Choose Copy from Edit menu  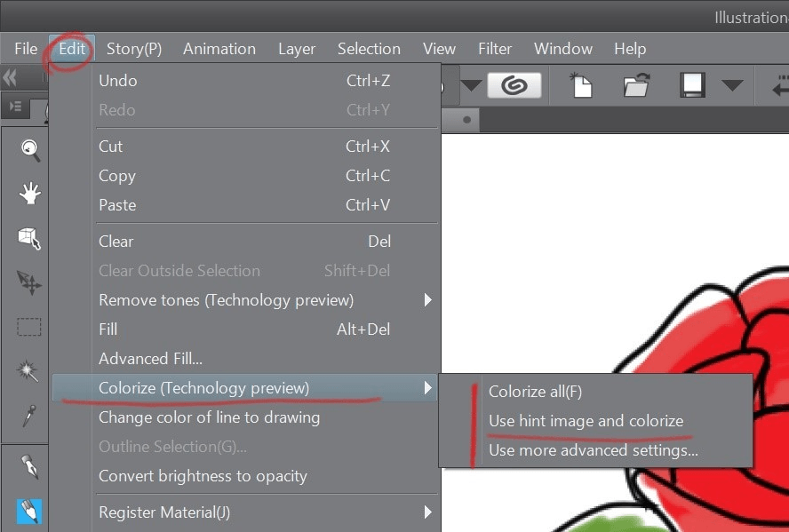tap(245, 176)
